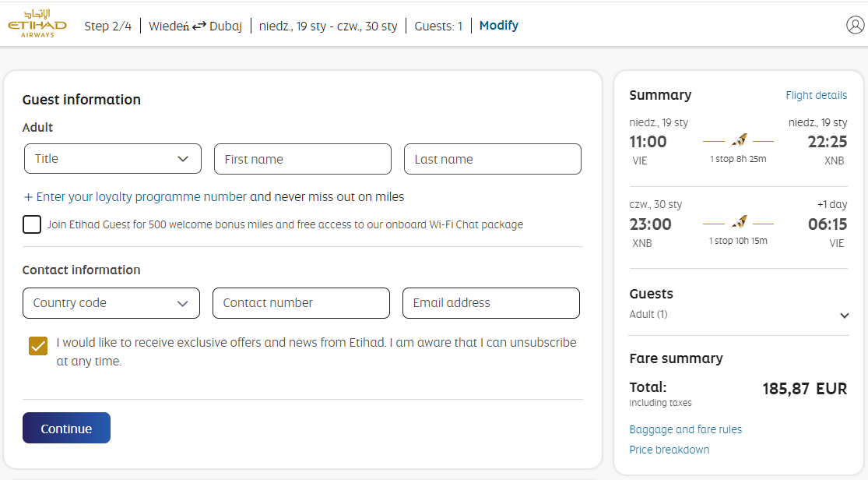Click the 'Including taxes' note
This screenshot has width=868, height=480.
(x=660, y=403)
